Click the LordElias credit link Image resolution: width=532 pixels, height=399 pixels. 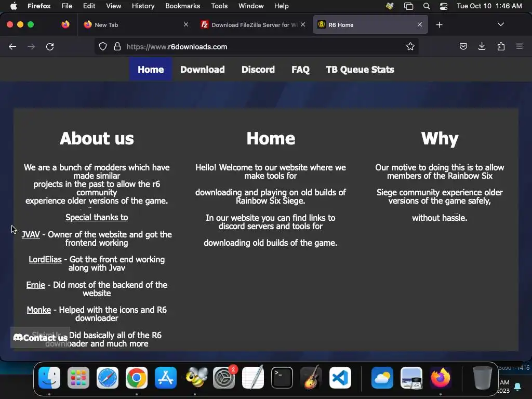(45, 260)
